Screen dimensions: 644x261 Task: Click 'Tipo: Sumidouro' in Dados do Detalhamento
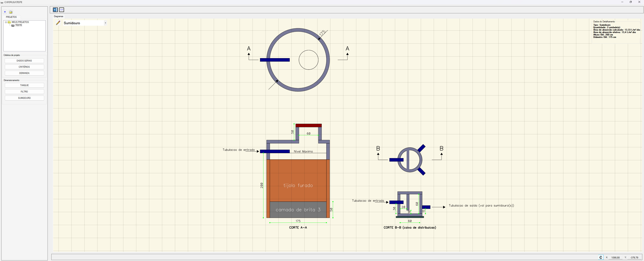tap(602, 25)
